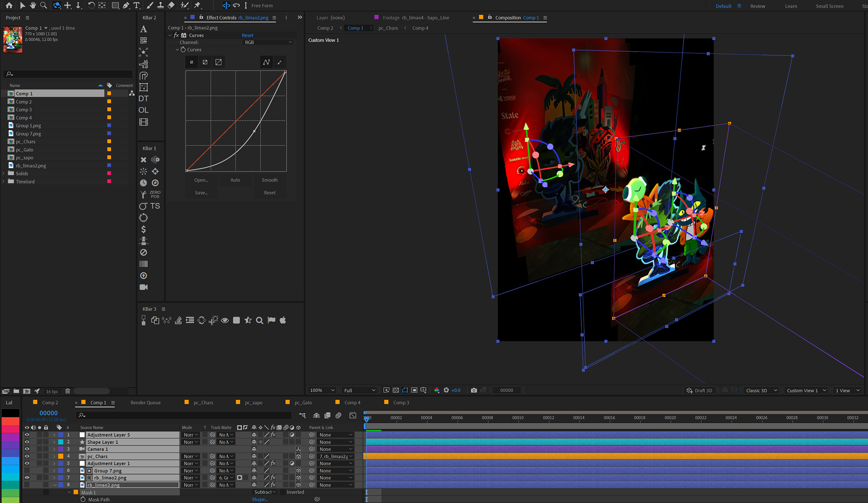Viewport: 868px width, 503px height.
Task: Select the Eraser tool
Action: [x=171, y=5]
